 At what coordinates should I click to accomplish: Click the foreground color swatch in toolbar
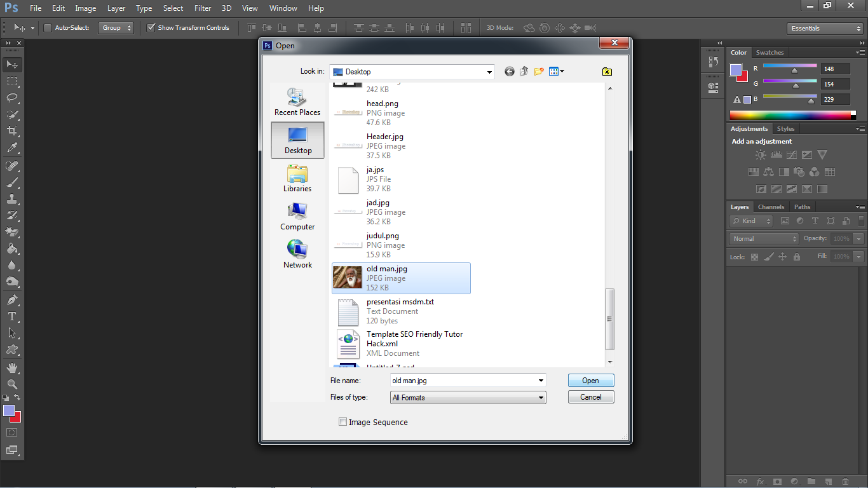8,410
